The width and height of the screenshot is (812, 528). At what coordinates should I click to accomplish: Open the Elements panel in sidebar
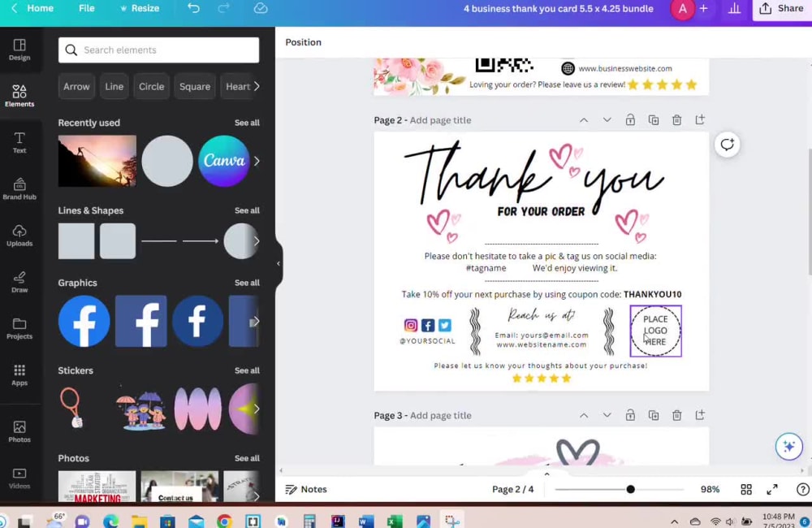pos(19,93)
